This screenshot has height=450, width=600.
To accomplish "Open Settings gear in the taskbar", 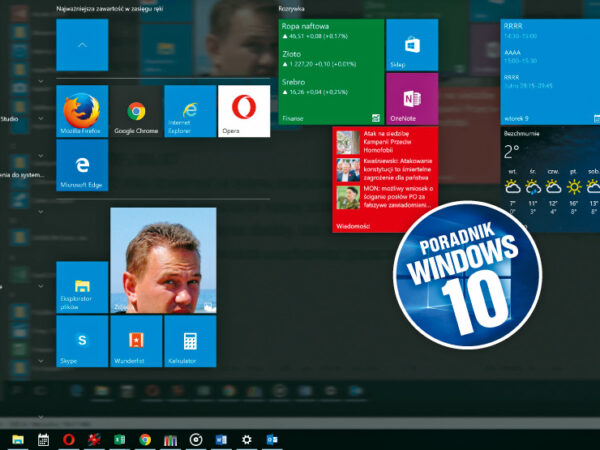I will click(246, 439).
